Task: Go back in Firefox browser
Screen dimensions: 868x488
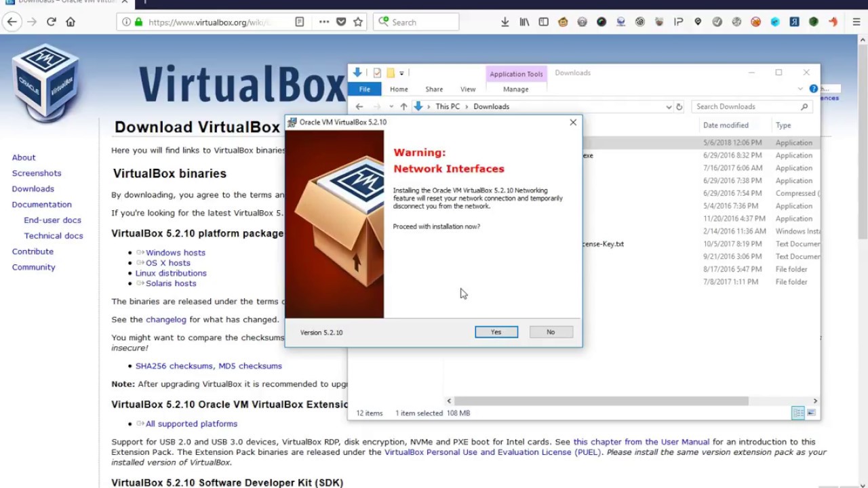Action: click(x=12, y=22)
